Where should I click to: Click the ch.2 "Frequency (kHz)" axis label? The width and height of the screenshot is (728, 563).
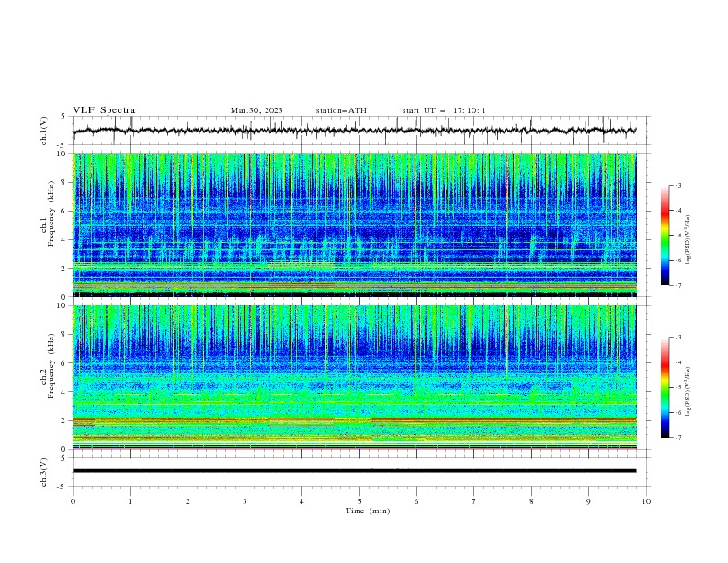point(51,366)
